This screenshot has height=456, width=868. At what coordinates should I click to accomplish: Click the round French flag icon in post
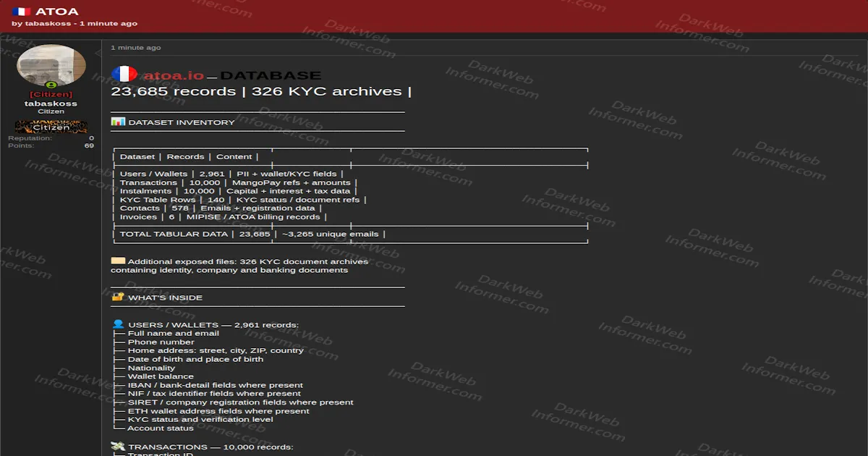coord(124,75)
